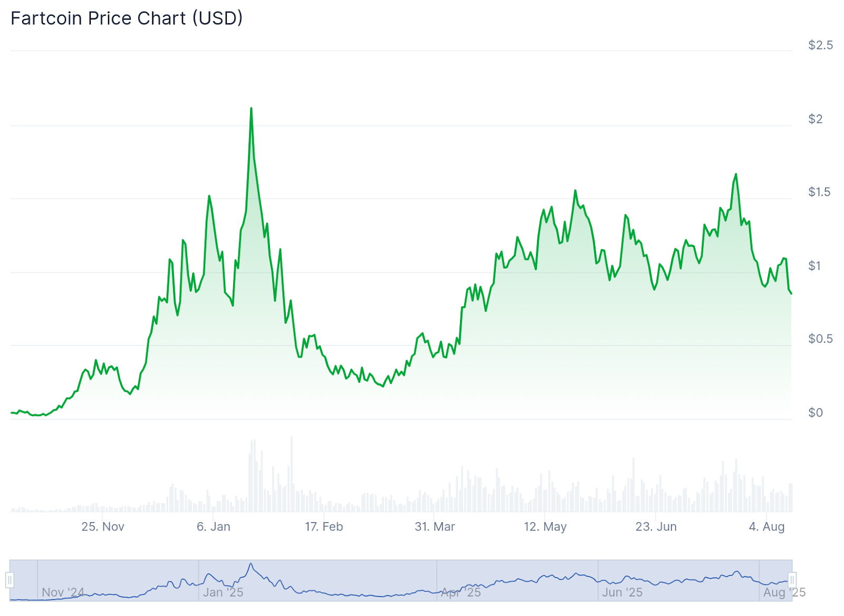Click the $1.5 price axis label
This screenshot has height=616, width=844.
click(x=819, y=192)
